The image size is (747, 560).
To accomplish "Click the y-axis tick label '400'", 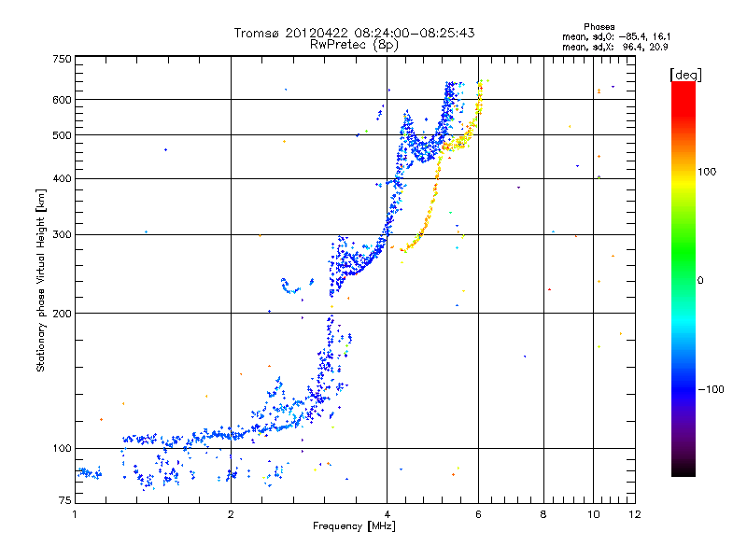I will point(62,178).
